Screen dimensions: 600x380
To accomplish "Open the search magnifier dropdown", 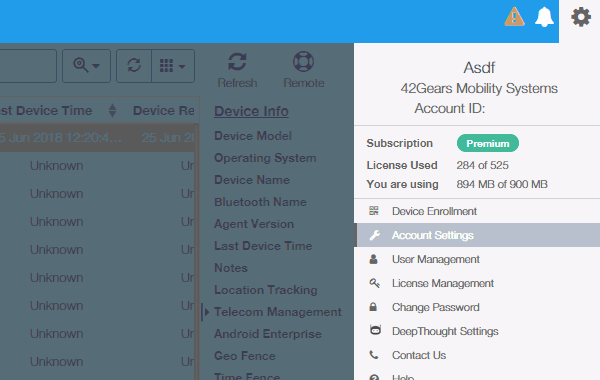I will coord(86,65).
